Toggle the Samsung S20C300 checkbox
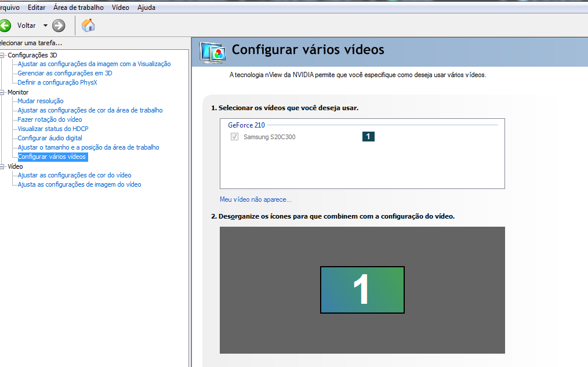This screenshot has width=588, height=367. pyautogui.click(x=235, y=137)
